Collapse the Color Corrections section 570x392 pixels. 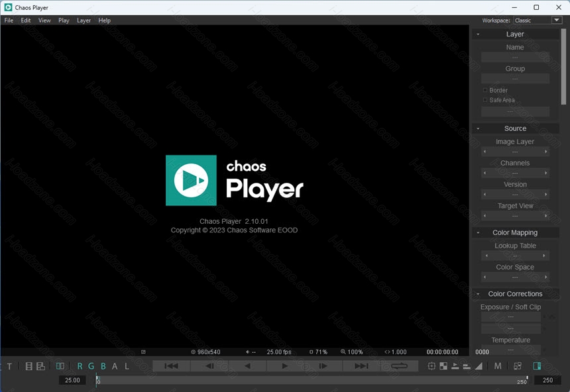(478, 294)
